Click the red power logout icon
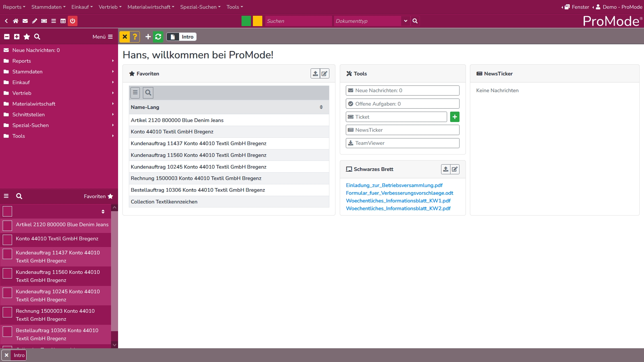Screen dimensions: 644x362 [x=72, y=21]
